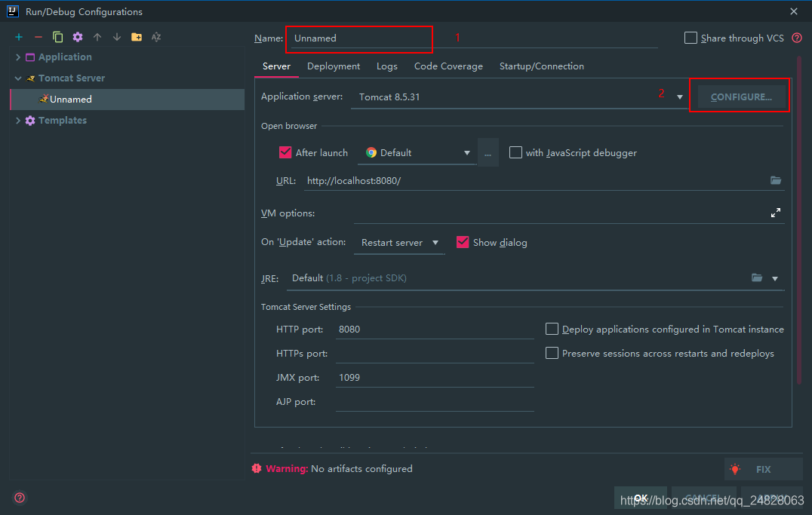Move the configuration down in the list
Image resolution: width=812 pixels, height=515 pixels.
coord(117,37)
